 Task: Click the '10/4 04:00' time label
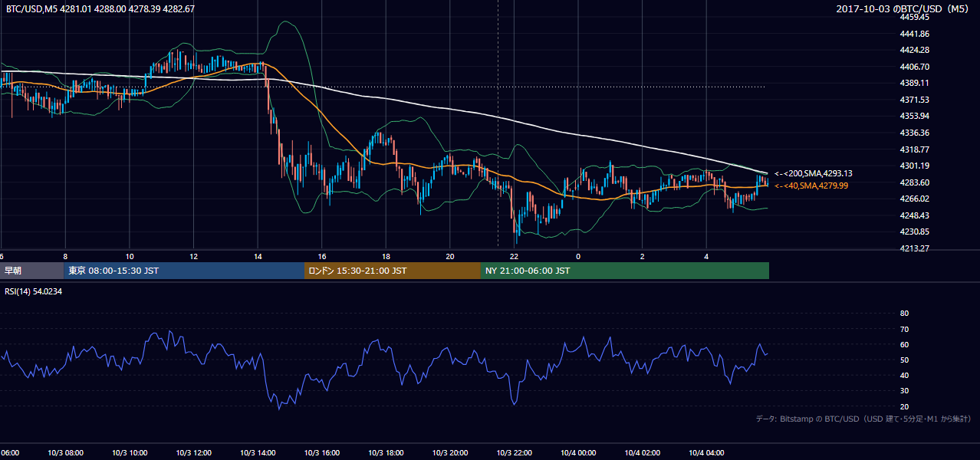click(706, 453)
